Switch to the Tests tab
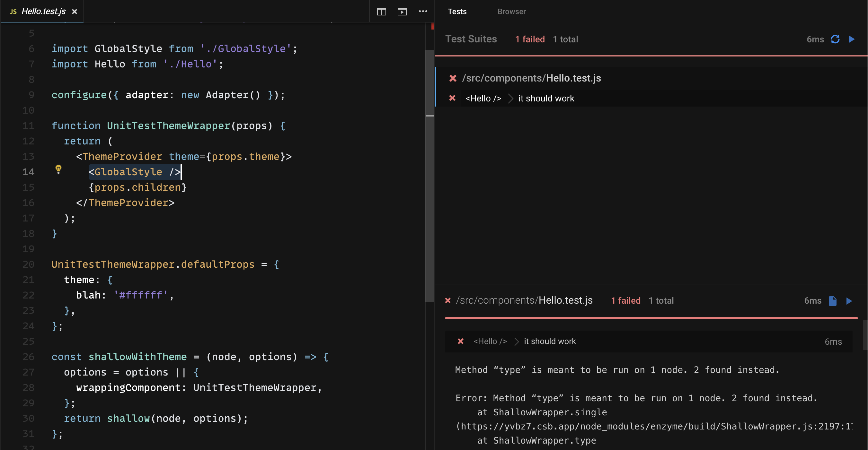868x450 pixels. pyautogui.click(x=457, y=12)
